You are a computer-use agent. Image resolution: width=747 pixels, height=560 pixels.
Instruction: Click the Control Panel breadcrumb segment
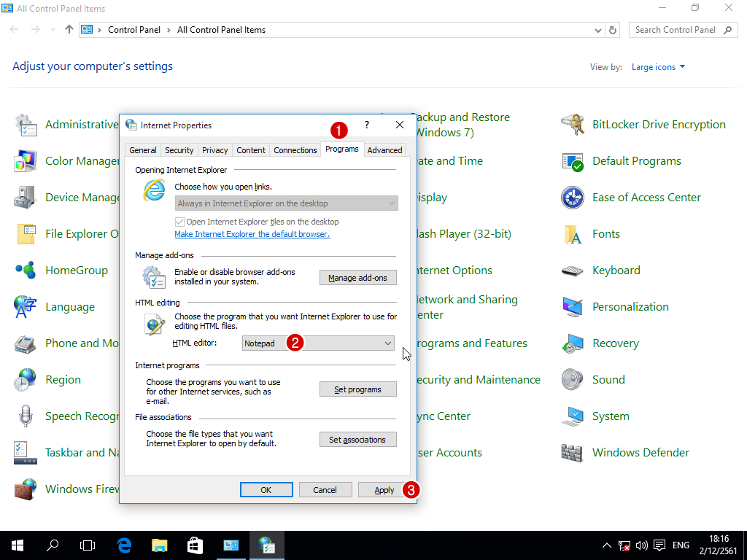134,30
